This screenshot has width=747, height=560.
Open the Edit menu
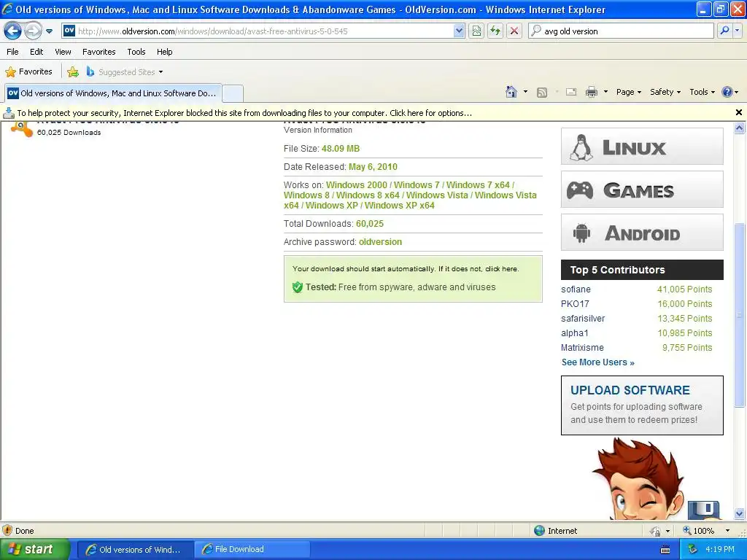(36, 52)
